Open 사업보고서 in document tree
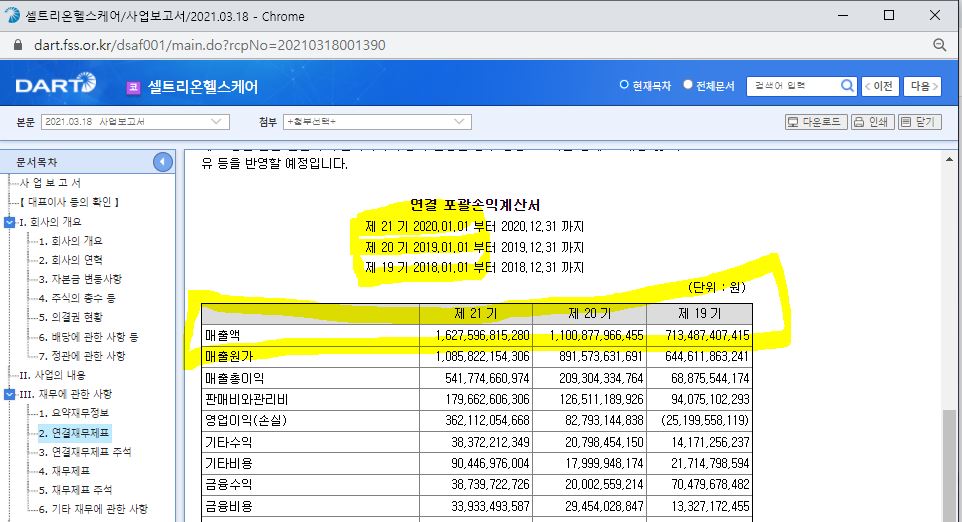 50,183
